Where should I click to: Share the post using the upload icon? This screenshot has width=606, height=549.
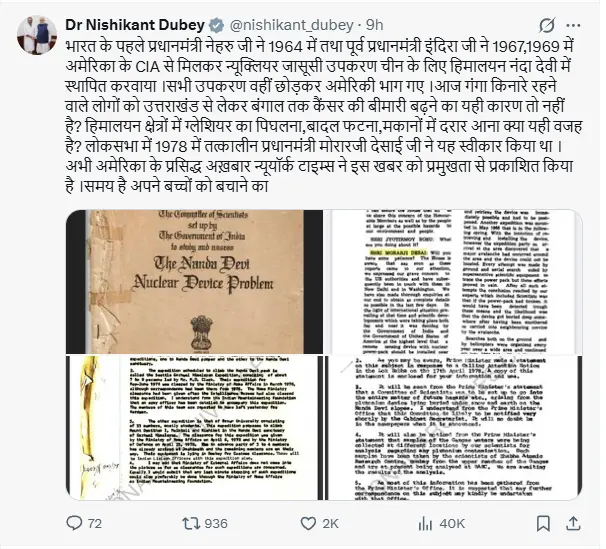click(x=573, y=524)
